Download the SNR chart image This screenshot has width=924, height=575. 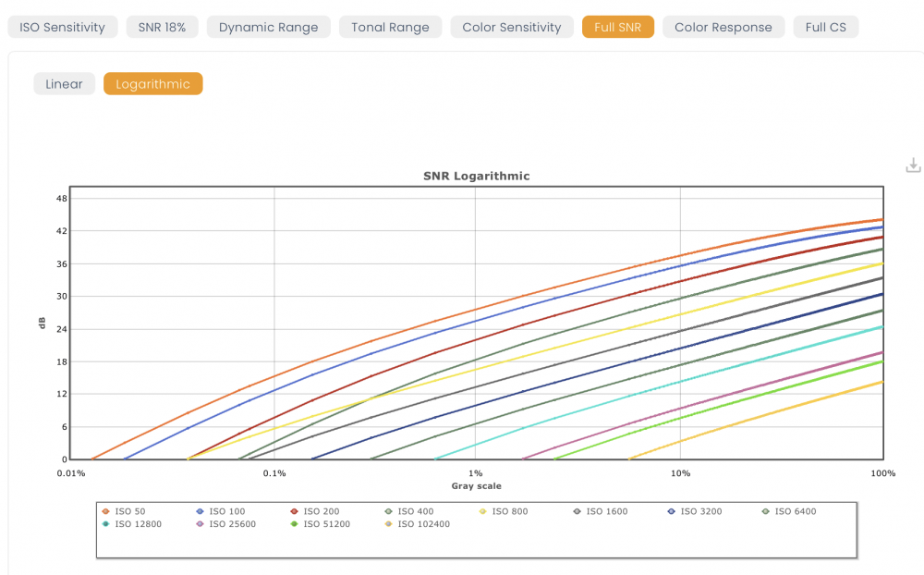(x=913, y=165)
